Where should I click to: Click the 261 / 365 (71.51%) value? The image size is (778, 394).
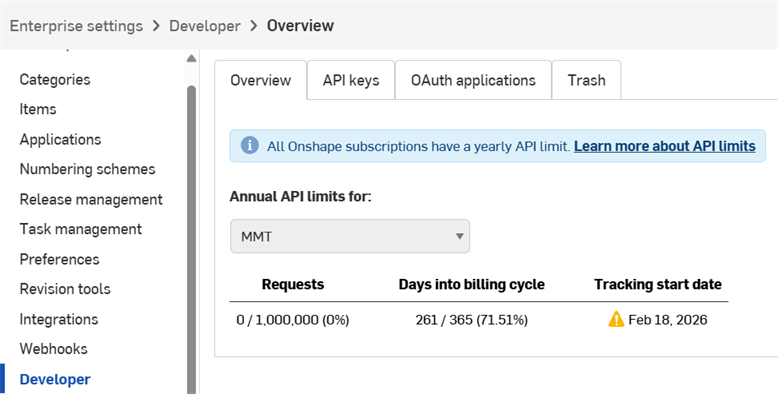pos(471,320)
